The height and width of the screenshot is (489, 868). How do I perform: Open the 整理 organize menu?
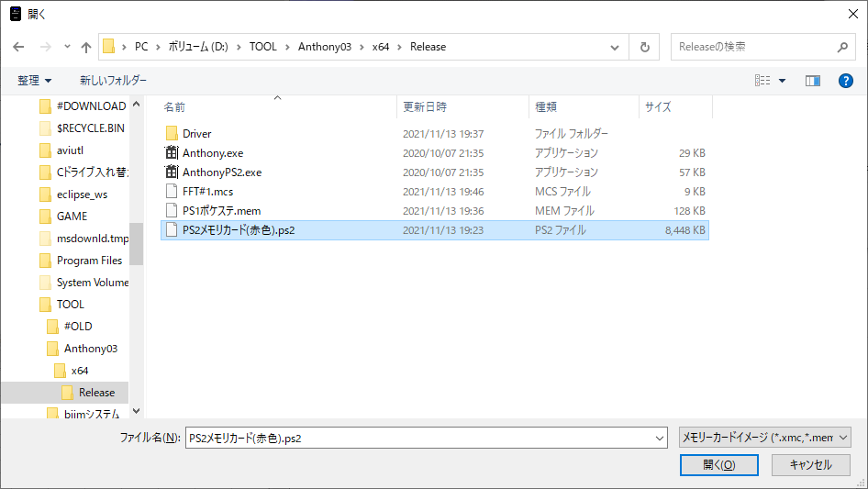pos(34,81)
